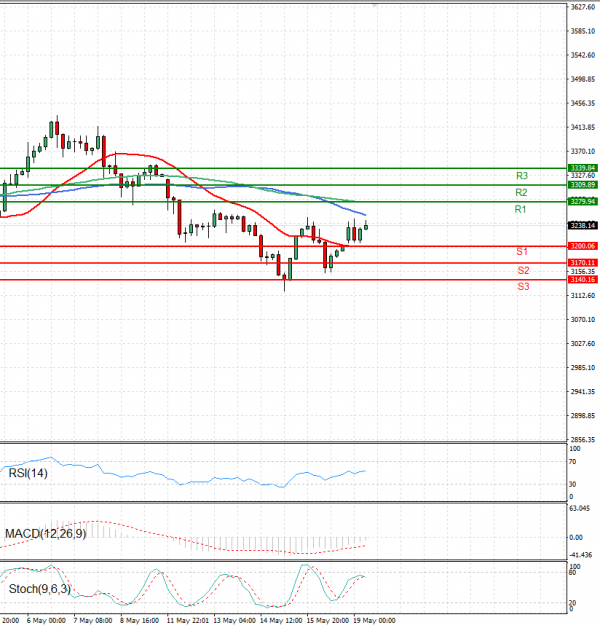Click the current price tag 3238.14
Image resolution: width=600 pixels, height=628 pixels.
(x=582, y=226)
